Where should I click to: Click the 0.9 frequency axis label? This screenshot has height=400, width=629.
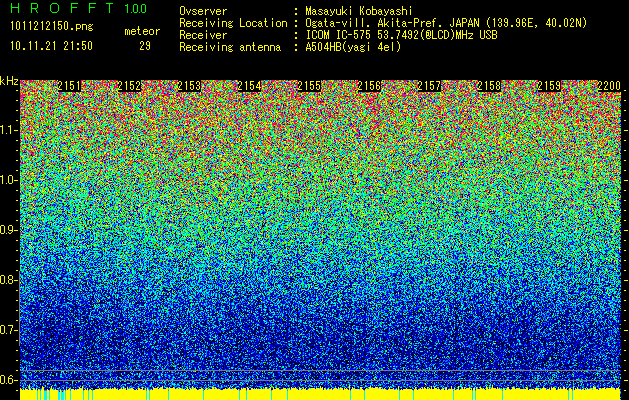(x=8, y=230)
